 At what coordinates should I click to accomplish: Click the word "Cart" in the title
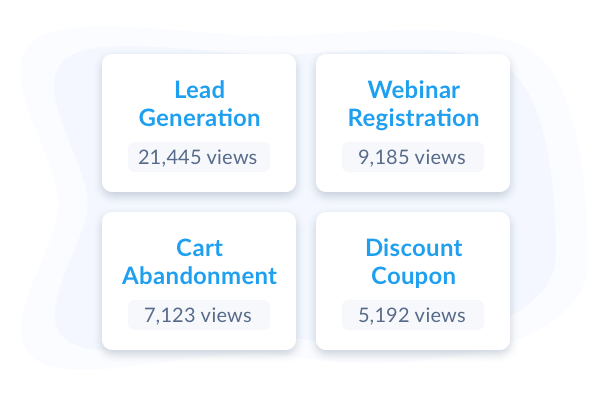point(199,248)
